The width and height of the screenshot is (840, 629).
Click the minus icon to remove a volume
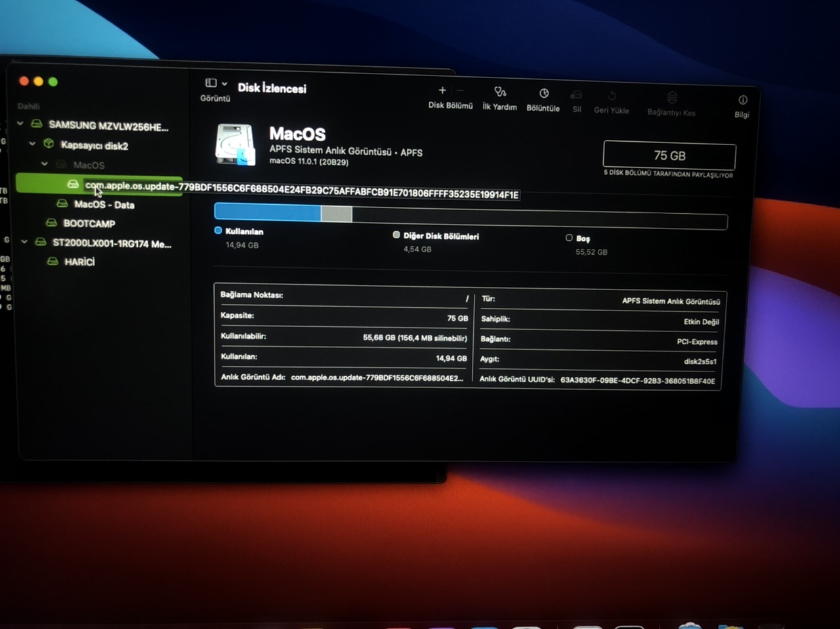460,91
